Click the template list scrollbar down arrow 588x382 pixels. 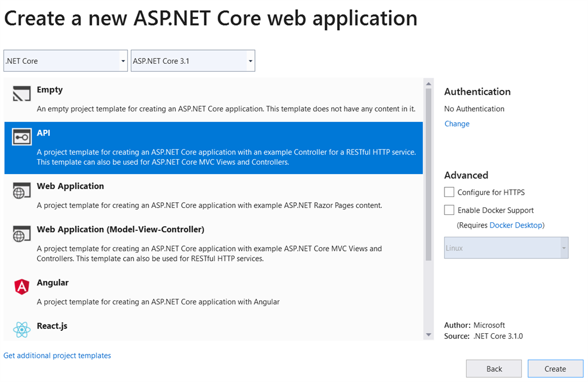[428, 334]
